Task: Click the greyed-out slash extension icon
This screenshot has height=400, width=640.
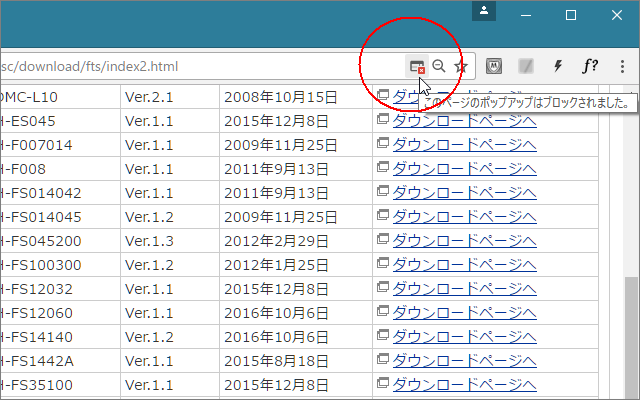Action: pos(526,66)
